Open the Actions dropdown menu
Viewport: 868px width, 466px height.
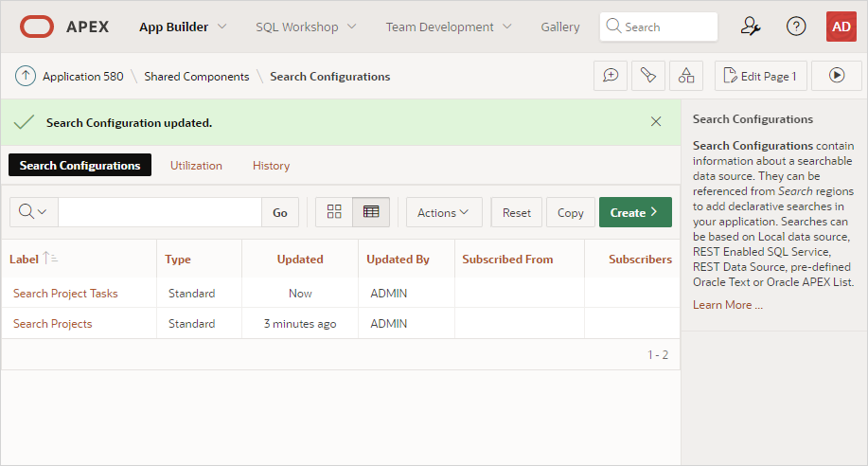coord(444,212)
